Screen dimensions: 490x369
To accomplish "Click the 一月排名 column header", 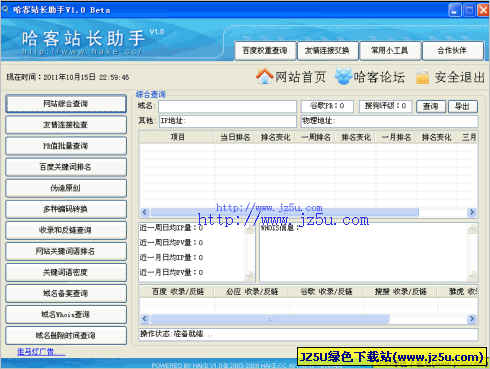I will click(396, 137).
